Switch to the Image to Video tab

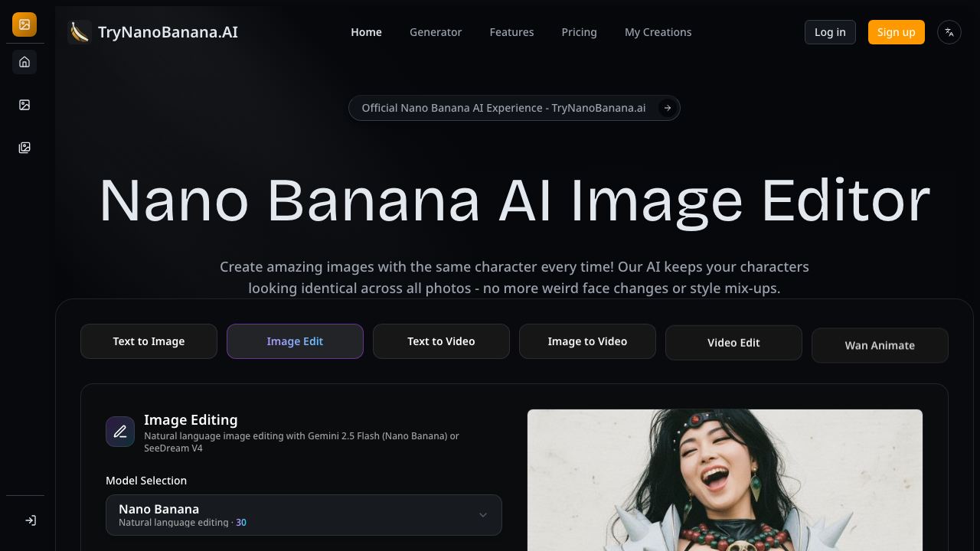coord(587,341)
